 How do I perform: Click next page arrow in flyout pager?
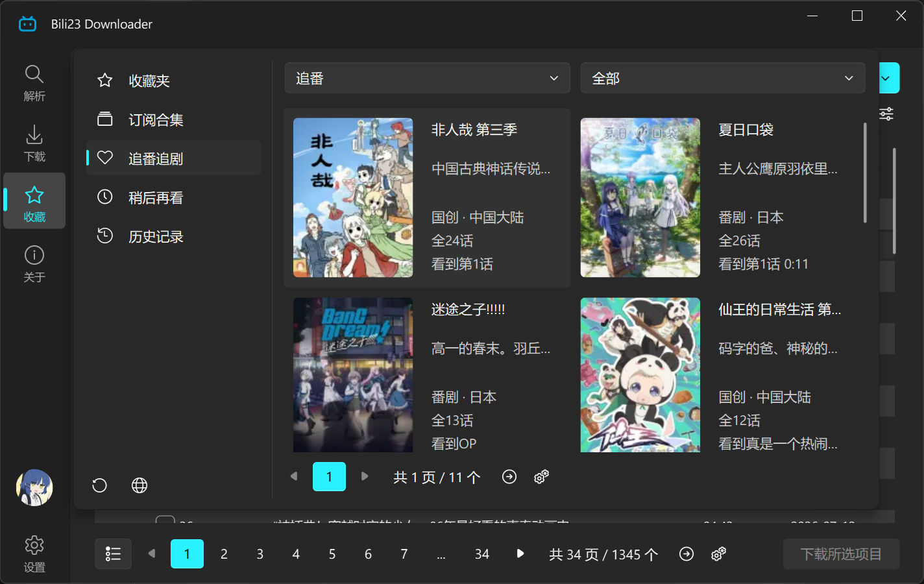[x=365, y=476]
